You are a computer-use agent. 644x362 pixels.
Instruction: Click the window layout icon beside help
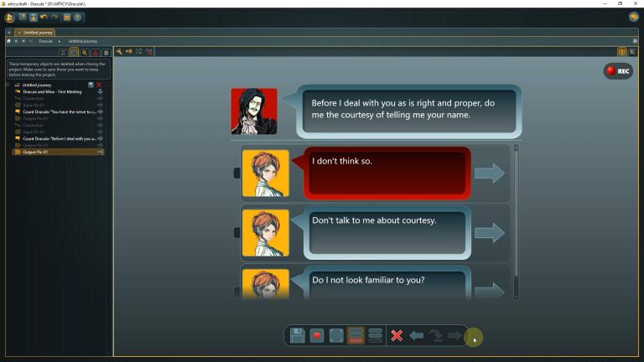pos(66,18)
